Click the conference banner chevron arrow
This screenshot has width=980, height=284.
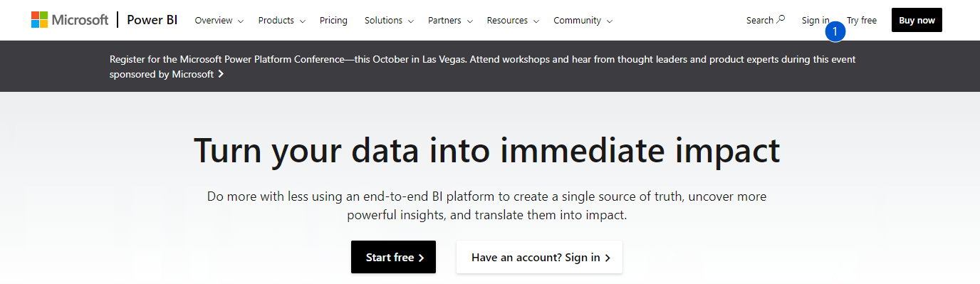(221, 74)
